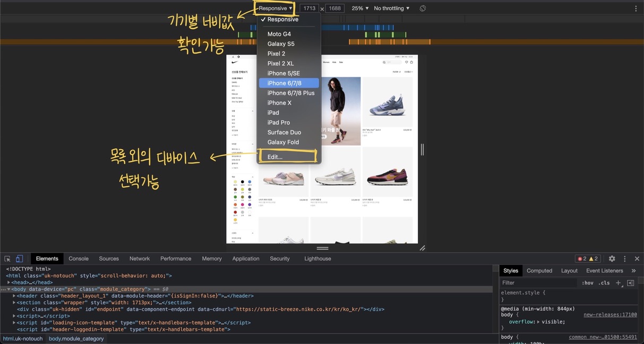Click the rotate device icon
644x344 pixels.
point(423,8)
